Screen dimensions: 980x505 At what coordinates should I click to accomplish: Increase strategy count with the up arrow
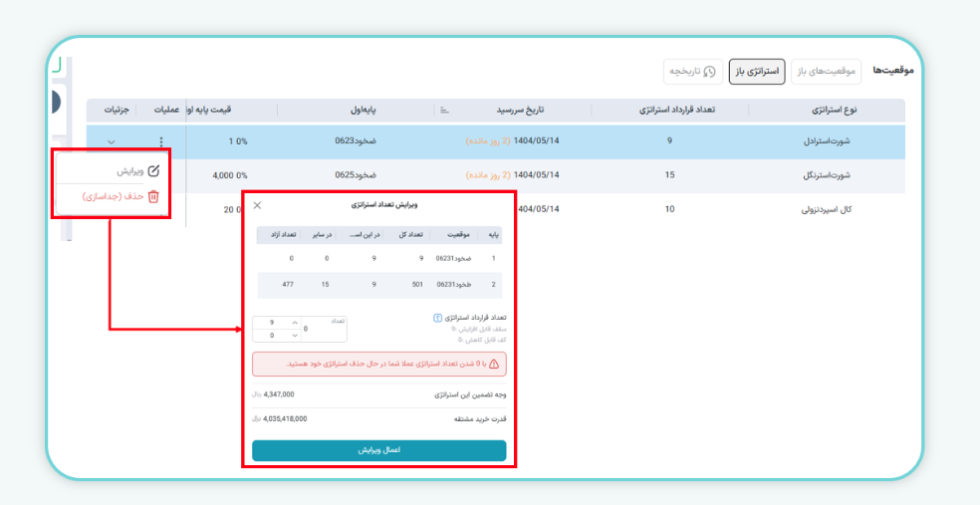(295, 323)
